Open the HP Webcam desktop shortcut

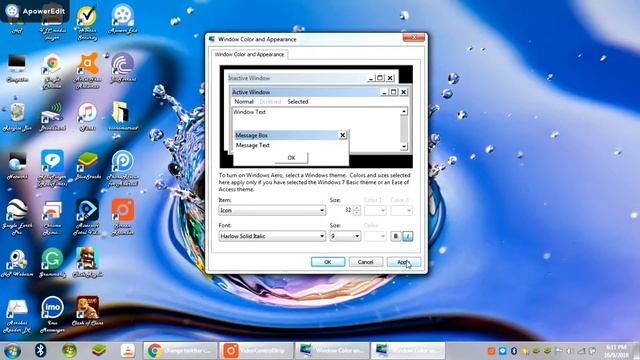[17, 263]
